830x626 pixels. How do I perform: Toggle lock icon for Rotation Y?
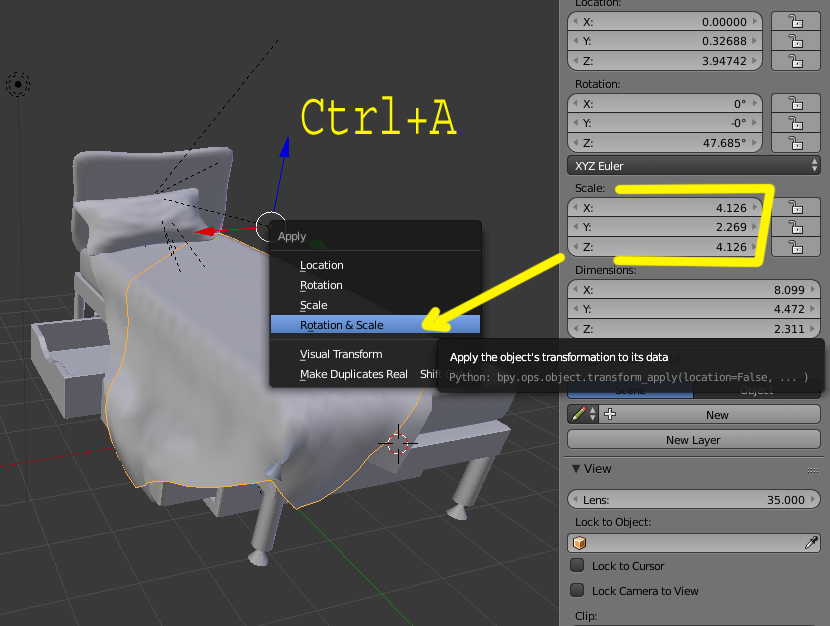pyautogui.click(x=796, y=123)
